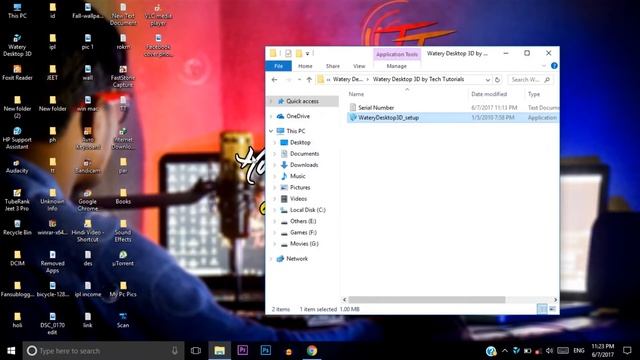The image size is (640, 360).
Task: Open the Watery Desktop 3D desktop shortcut
Action: (x=17, y=45)
